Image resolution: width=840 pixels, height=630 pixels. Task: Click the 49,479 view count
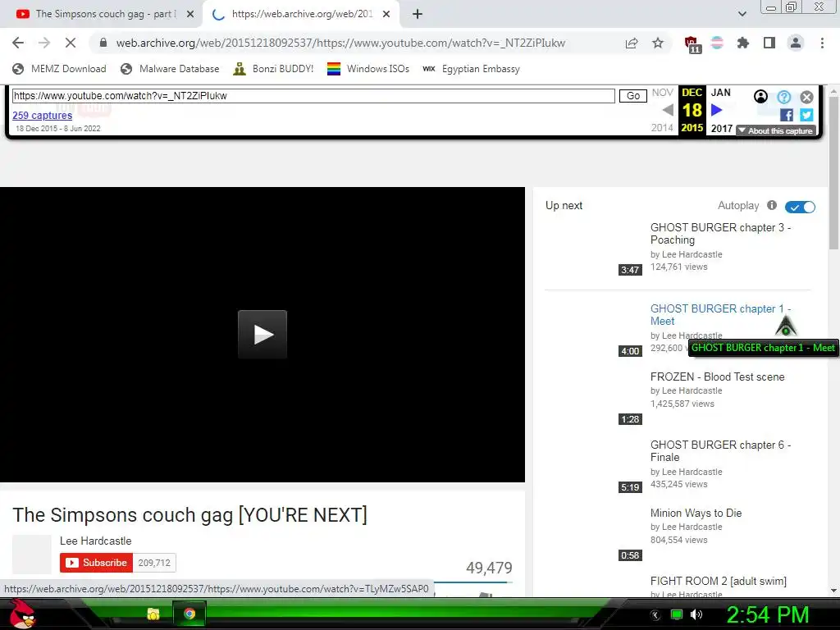(x=489, y=568)
